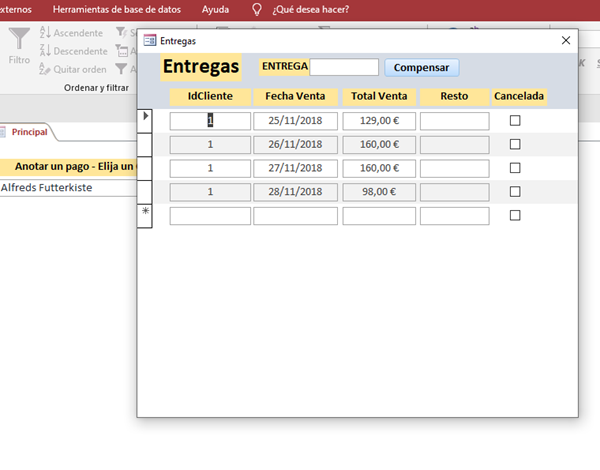
Task: Check Cancelada for the 25/11/2018 sale
Action: pos(515,120)
